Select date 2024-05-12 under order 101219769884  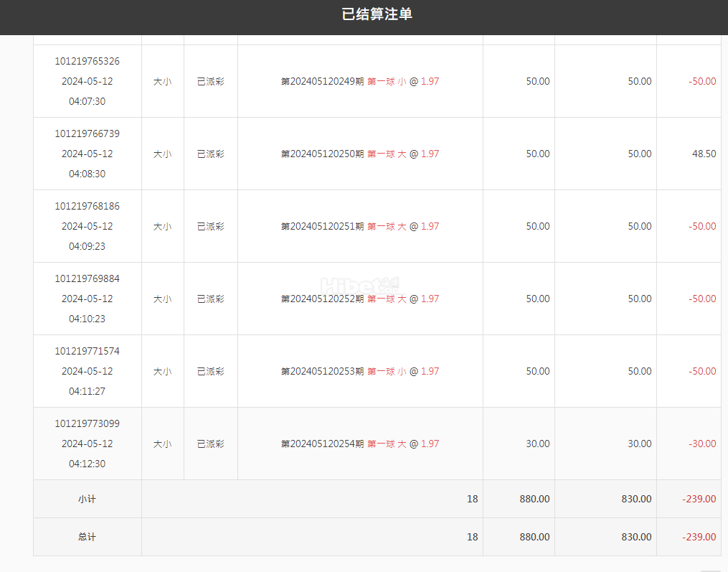[x=88, y=299]
